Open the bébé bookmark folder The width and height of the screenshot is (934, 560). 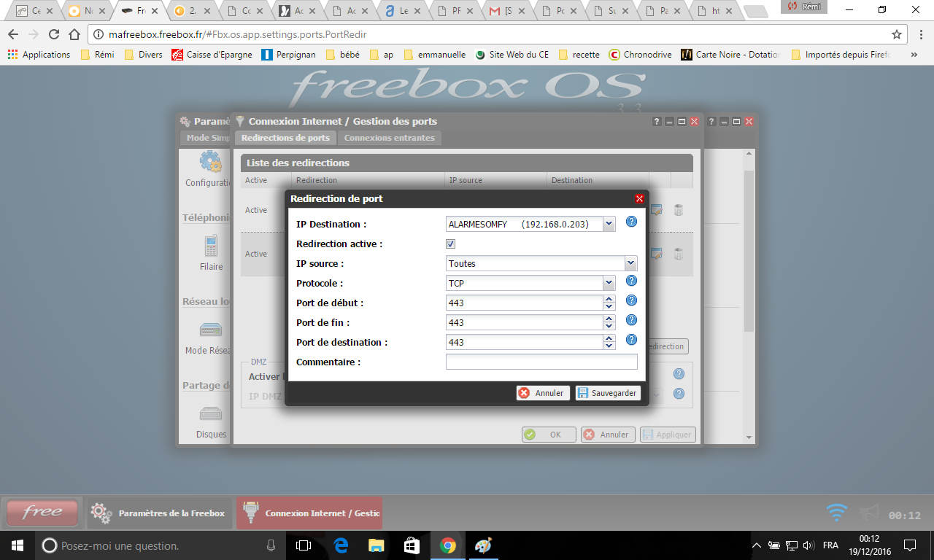click(343, 55)
